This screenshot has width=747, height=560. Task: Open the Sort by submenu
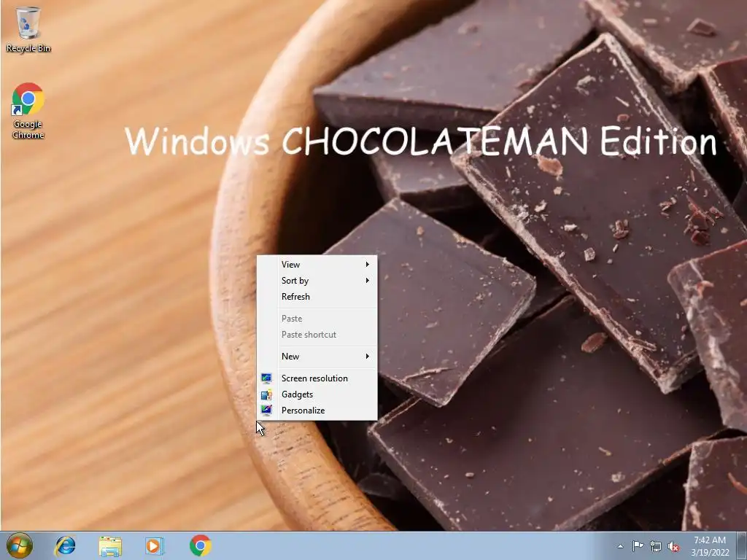pos(317,281)
